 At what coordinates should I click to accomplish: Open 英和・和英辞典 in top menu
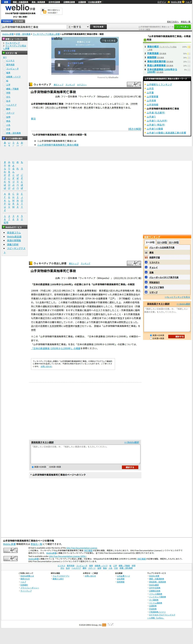point(38,2)
